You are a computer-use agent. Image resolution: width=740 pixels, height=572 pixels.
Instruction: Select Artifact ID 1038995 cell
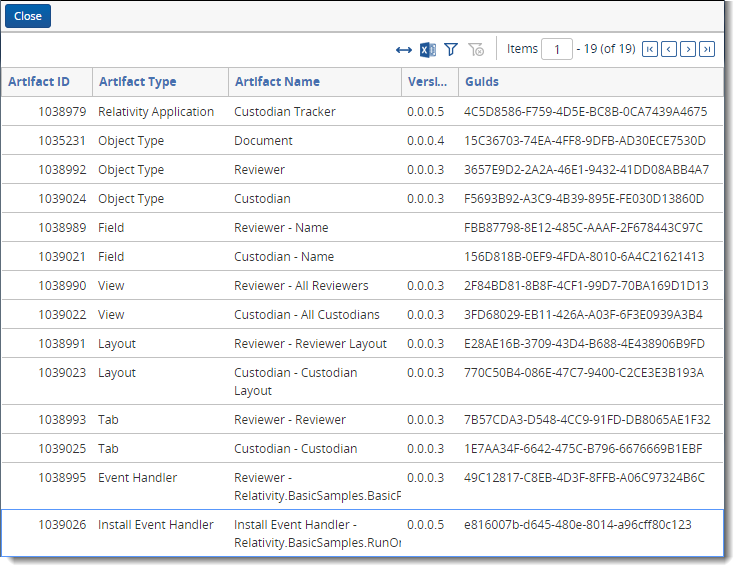coord(62,478)
